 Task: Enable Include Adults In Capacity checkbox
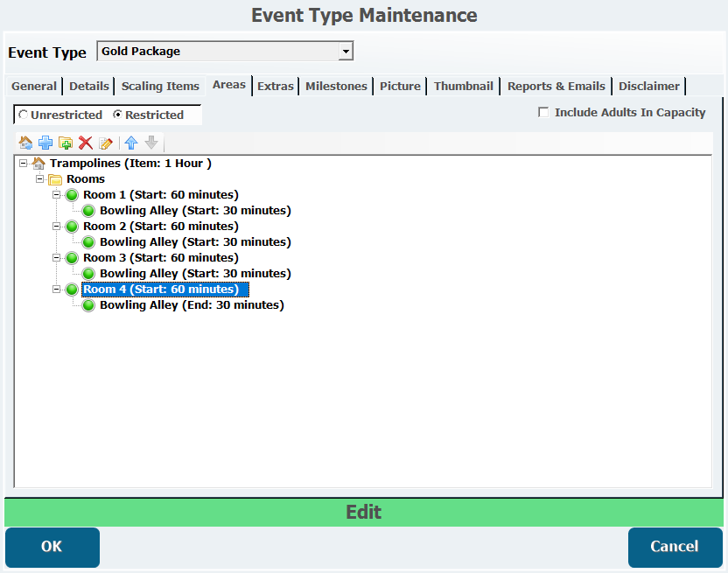[543, 112]
